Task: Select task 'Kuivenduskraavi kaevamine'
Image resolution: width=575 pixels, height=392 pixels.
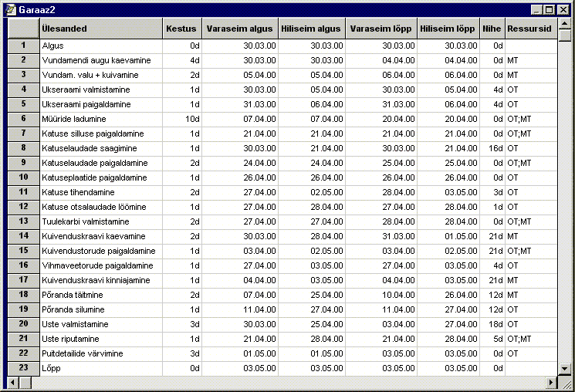Action: tap(101, 237)
